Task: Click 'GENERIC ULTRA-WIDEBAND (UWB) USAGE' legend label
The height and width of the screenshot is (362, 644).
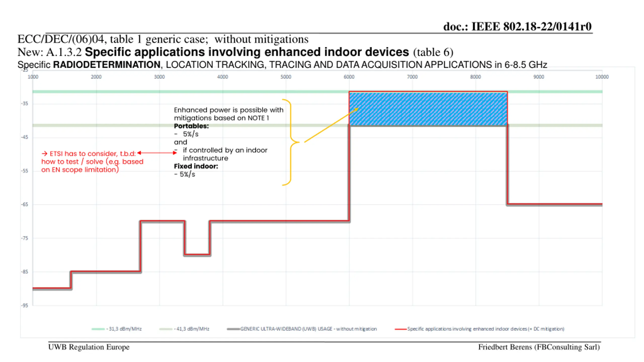Action: coord(308,329)
